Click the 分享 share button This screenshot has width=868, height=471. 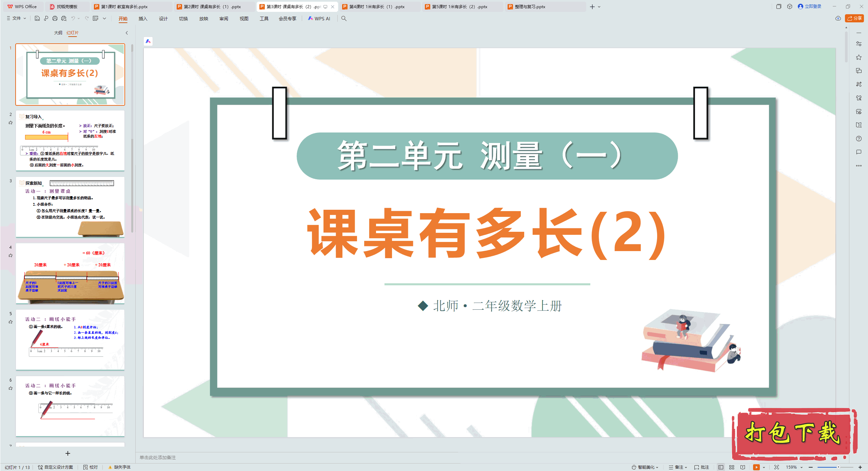[854, 19]
